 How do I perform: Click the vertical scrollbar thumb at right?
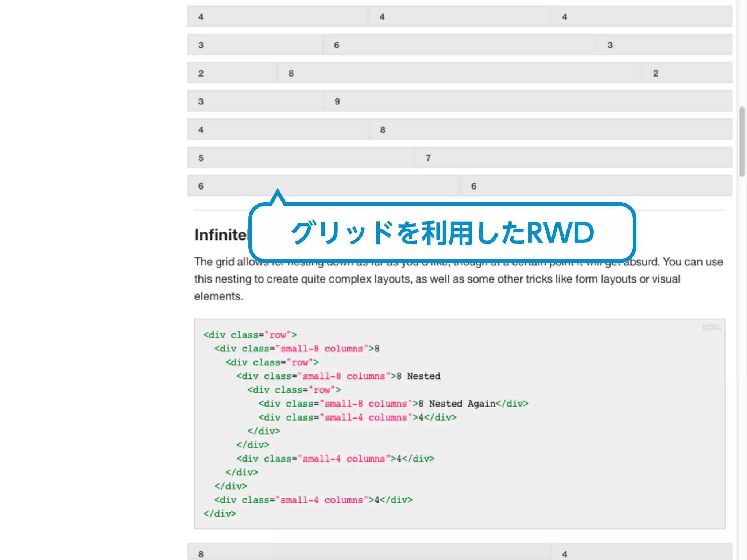(x=742, y=141)
